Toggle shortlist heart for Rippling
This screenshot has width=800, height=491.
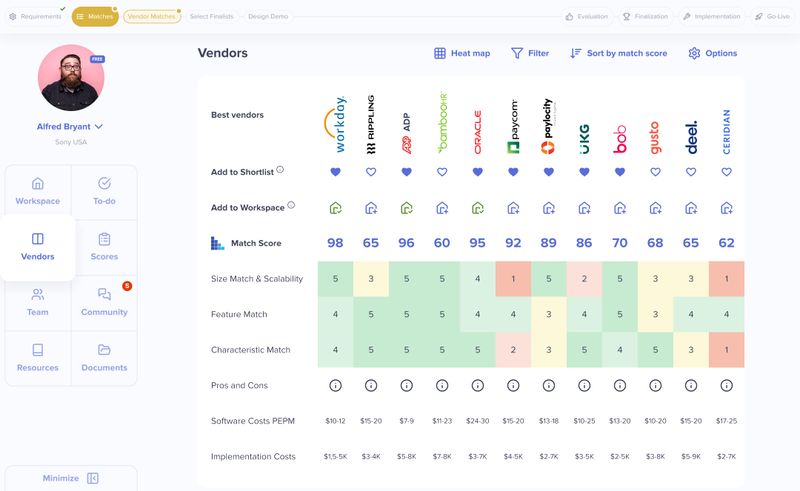coord(371,172)
